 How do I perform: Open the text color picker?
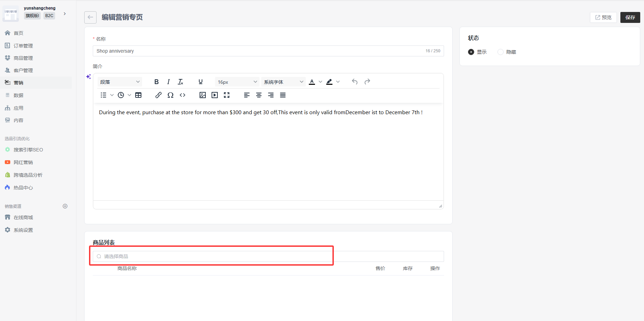(x=312, y=82)
